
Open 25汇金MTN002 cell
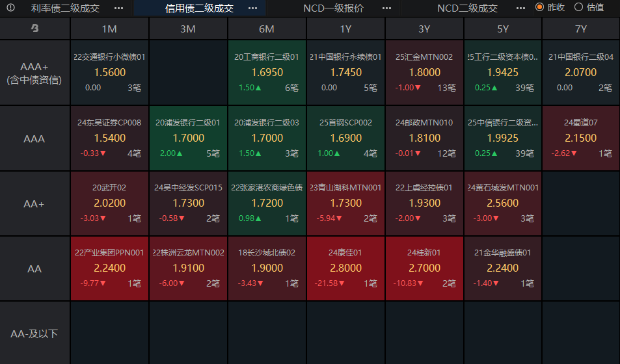click(424, 73)
